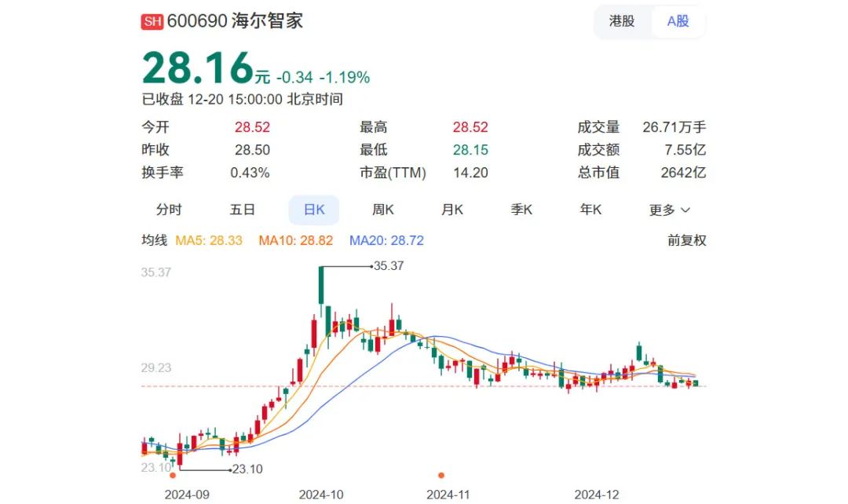Click the 总市值 value 2642亿
Screen dimensions: 848x504
[x=684, y=173]
